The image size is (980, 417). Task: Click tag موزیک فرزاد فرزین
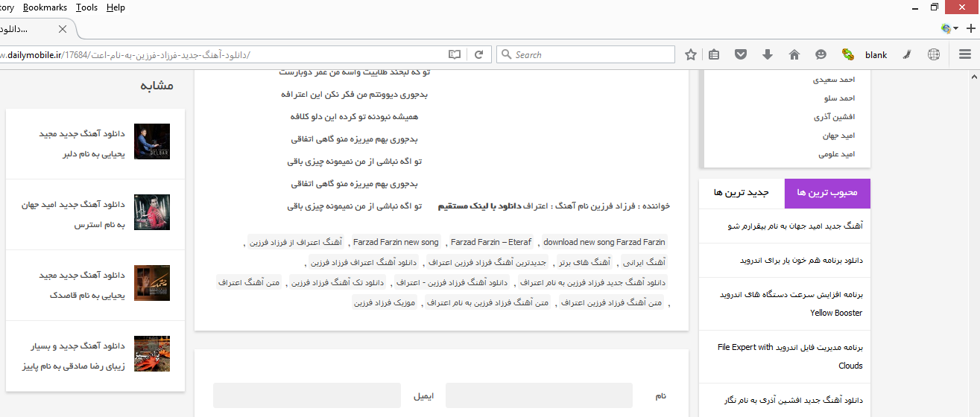[x=385, y=303]
